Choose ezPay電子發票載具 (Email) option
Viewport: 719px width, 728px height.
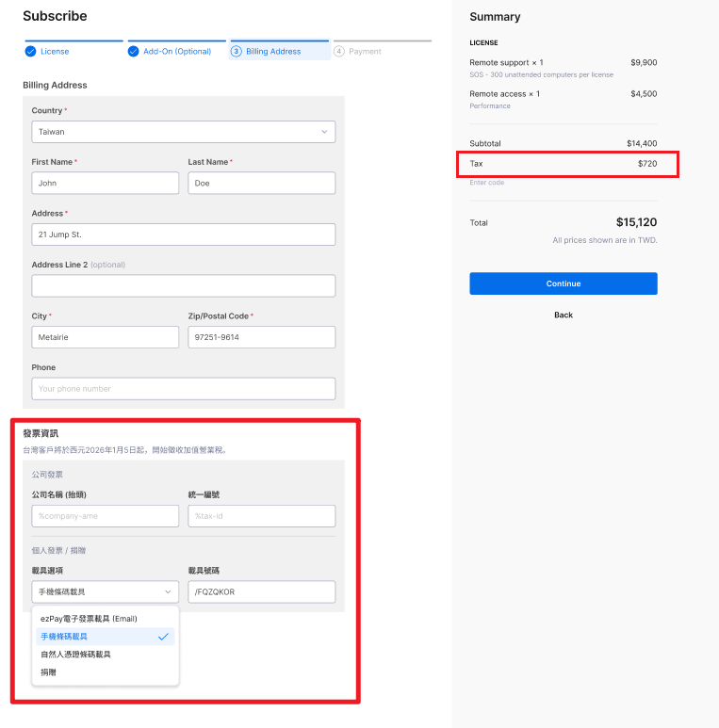[x=106, y=619]
